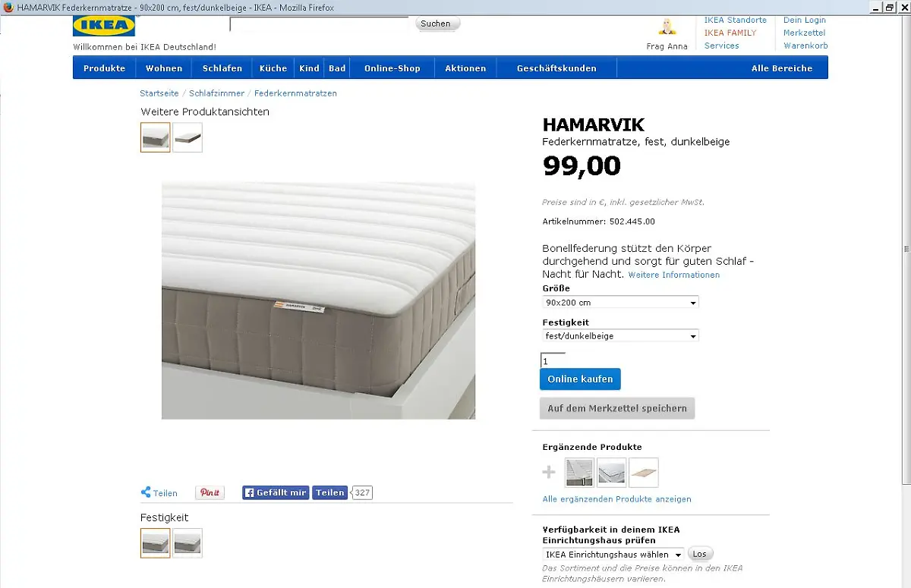Viewport: 911px width, 588px height.
Task: Open the Schlafen navigation menu
Action: [222, 68]
